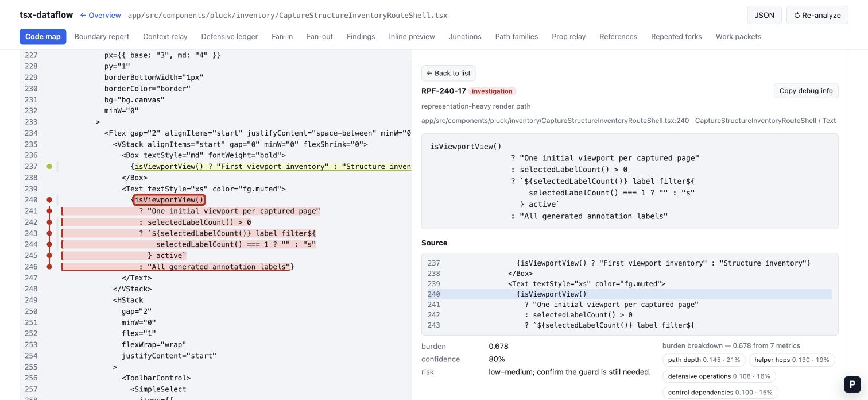Click the finding location path ending in Text
The height and width of the screenshot is (400, 868).
(x=629, y=121)
